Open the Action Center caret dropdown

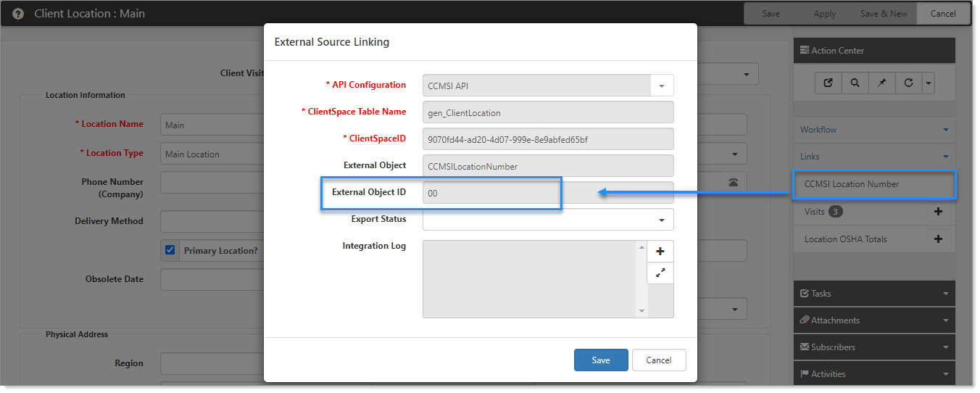(928, 83)
